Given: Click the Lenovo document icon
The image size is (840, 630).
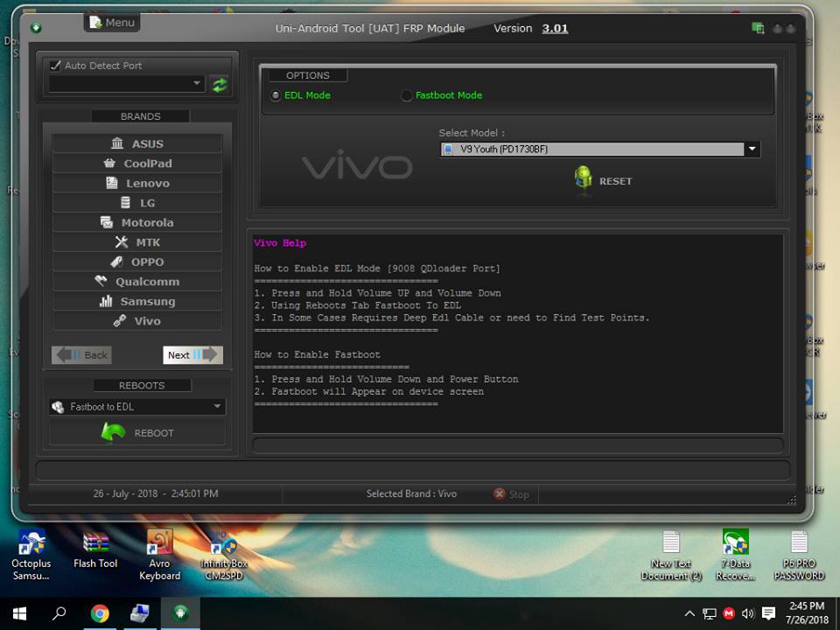Looking at the screenshot, I should [111, 183].
